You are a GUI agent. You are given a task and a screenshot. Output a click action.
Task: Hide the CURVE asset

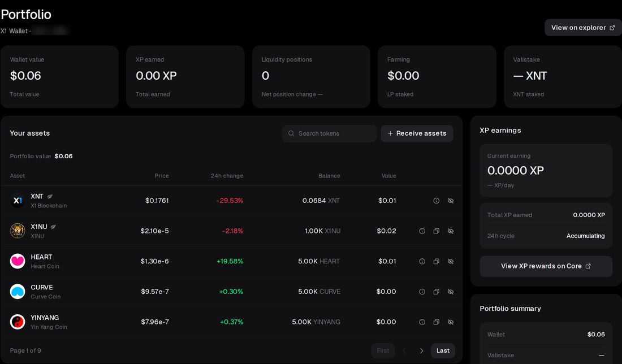tap(451, 292)
